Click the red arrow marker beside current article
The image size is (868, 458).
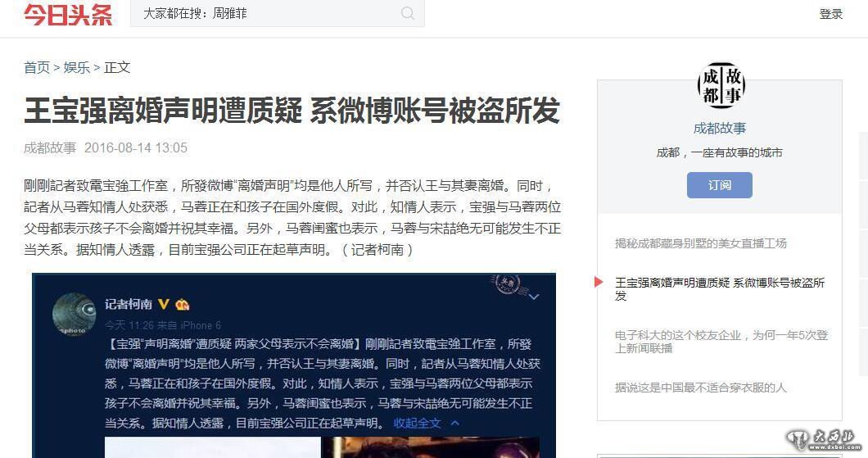pos(599,282)
